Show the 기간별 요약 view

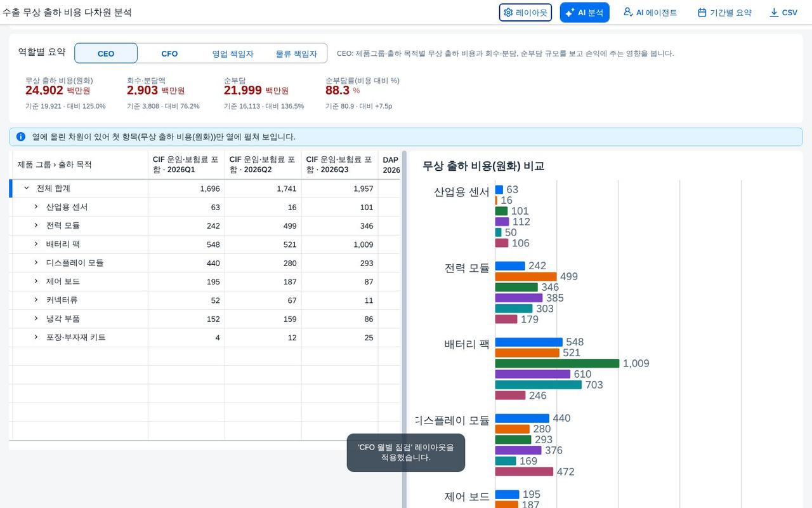[x=724, y=13]
